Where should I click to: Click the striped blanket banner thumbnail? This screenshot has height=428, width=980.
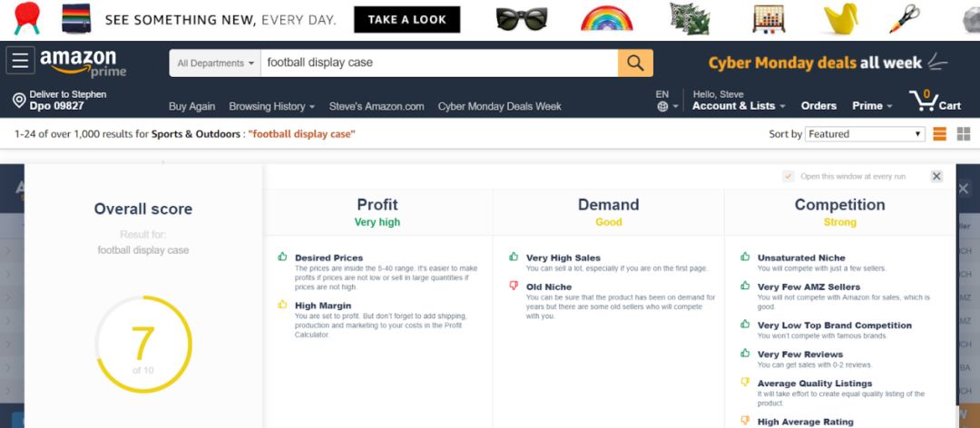(x=76, y=19)
